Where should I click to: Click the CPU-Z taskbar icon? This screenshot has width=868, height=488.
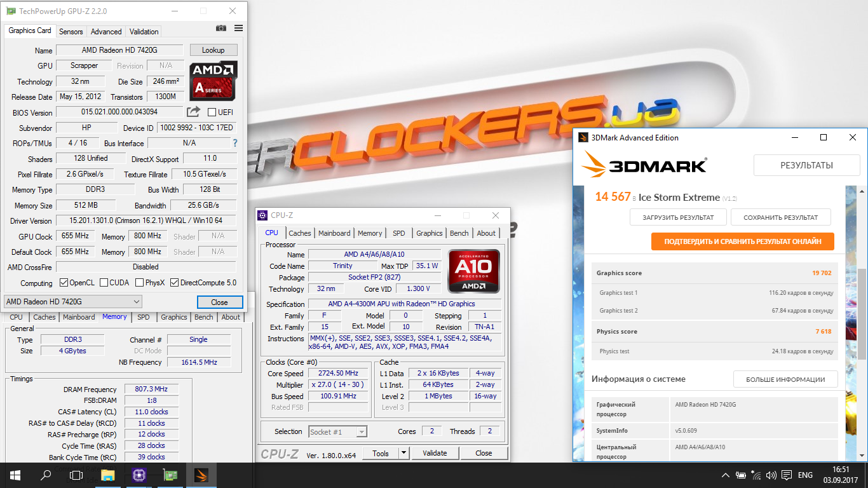click(x=139, y=475)
